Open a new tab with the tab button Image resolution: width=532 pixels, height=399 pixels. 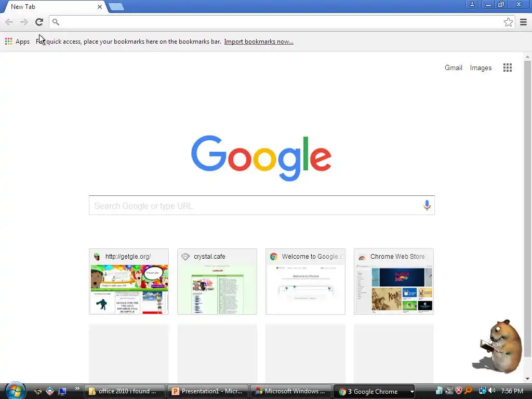(x=116, y=7)
